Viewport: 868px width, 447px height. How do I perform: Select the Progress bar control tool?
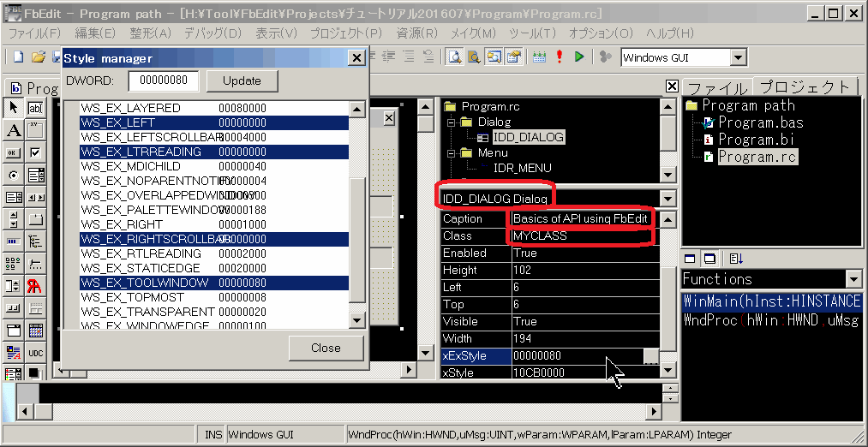[x=14, y=241]
